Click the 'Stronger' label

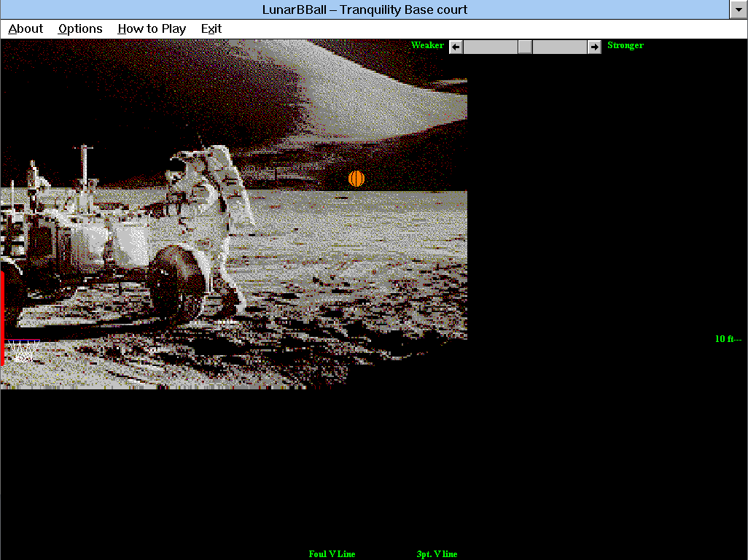626,45
